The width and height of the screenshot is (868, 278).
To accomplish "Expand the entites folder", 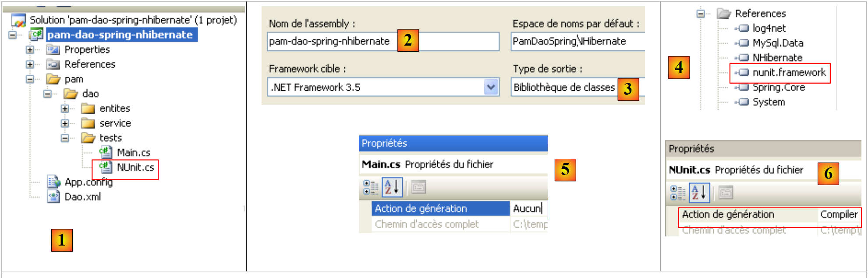I will point(65,108).
